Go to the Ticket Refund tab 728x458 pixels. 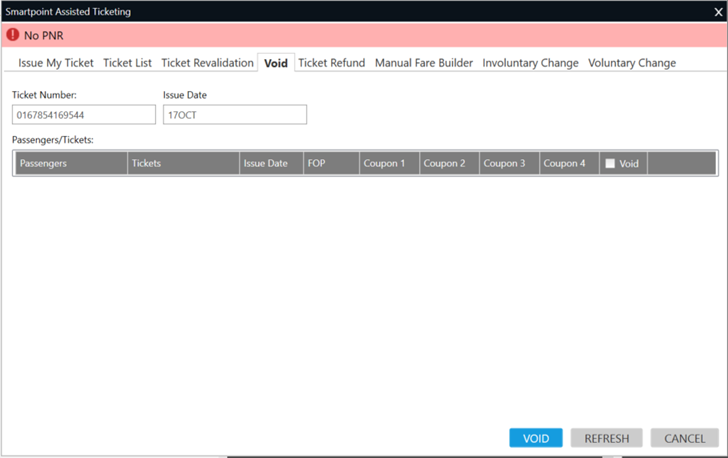[x=332, y=63]
